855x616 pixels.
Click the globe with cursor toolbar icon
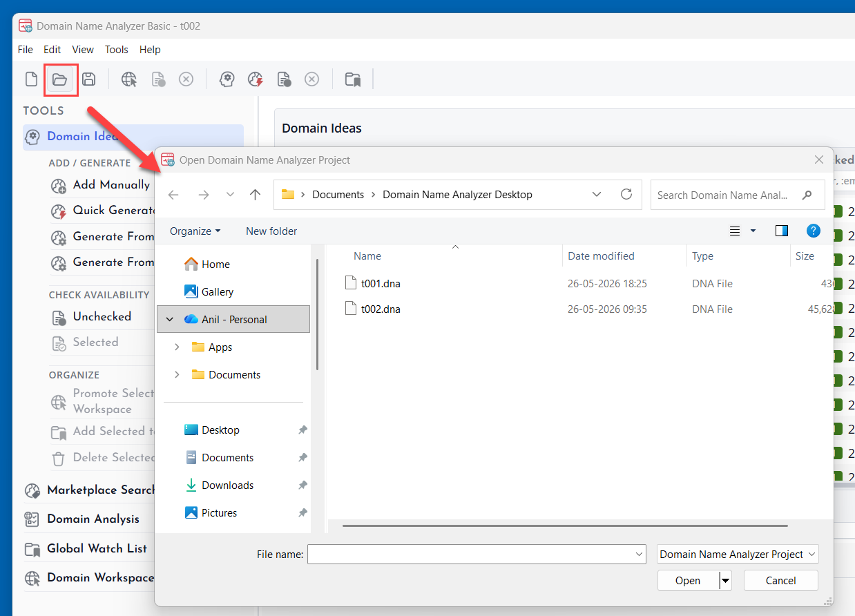pos(129,79)
